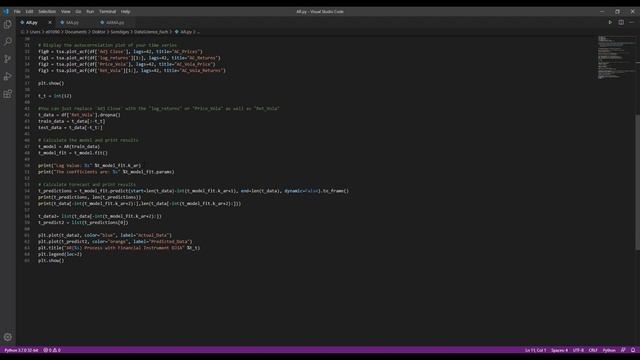Click the t_predict2 = list(t_predictions[0]) line

[x=83, y=222]
